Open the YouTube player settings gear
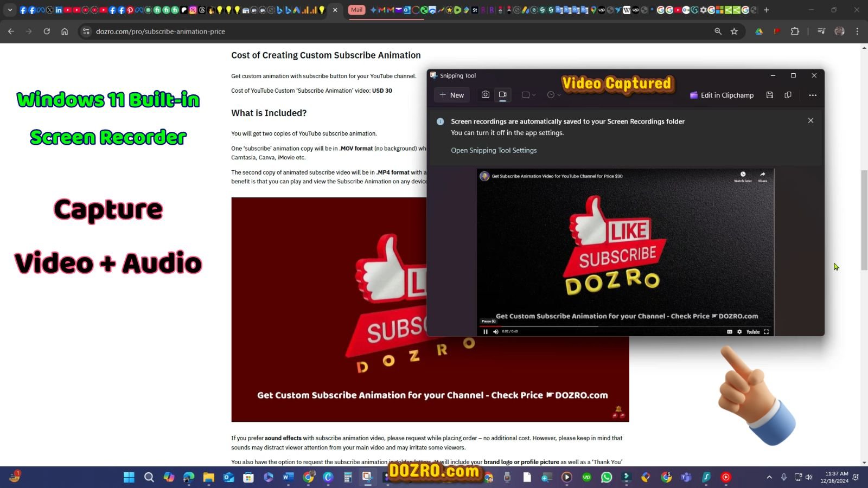 [739, 331]
